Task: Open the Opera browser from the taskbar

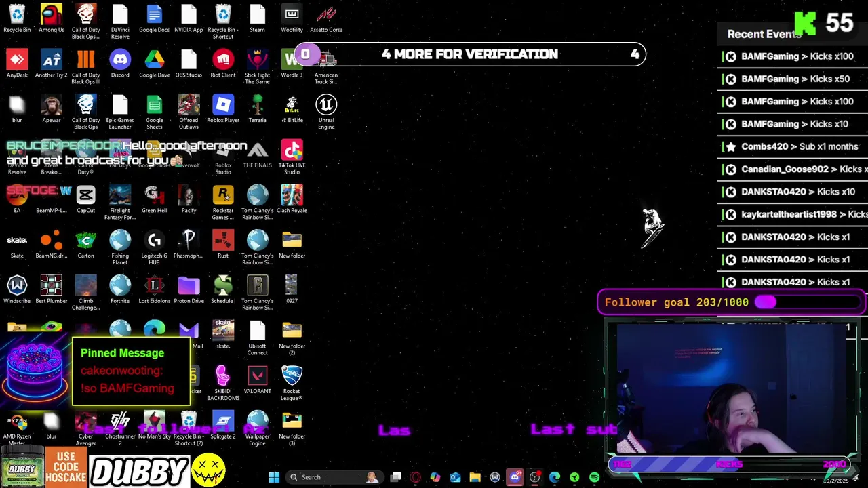Action: point(415,477)
